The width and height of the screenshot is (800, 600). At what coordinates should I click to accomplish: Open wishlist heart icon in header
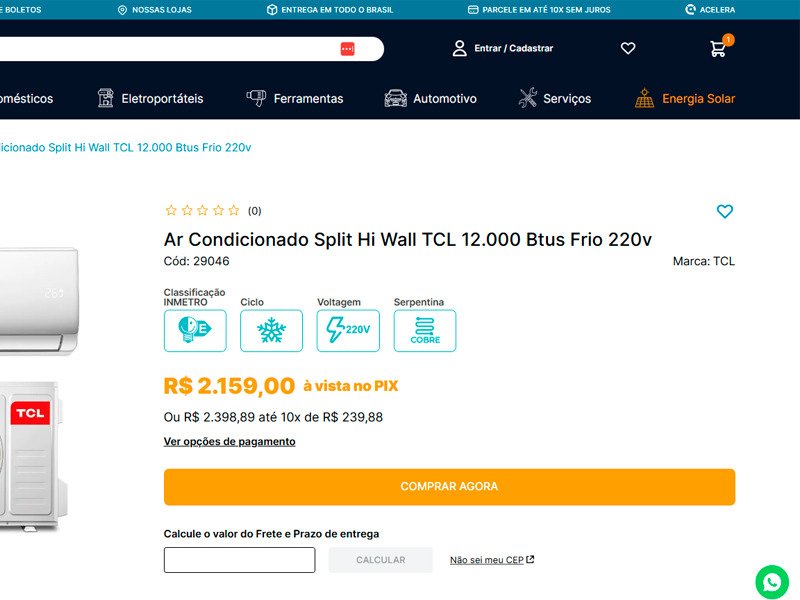[628, 48]
